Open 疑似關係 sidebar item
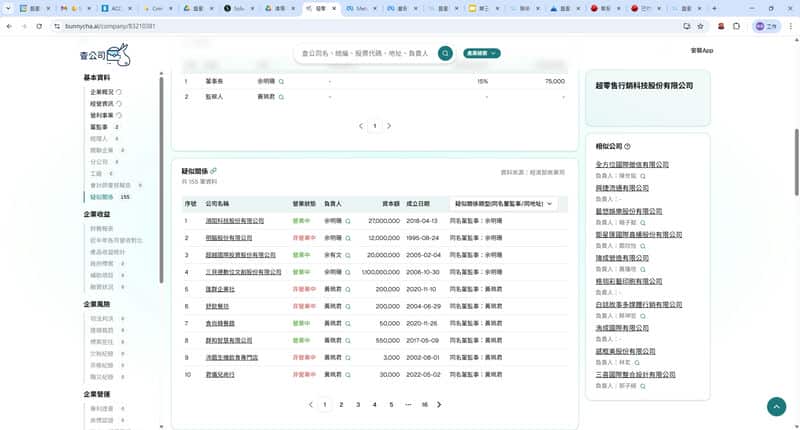Image resolution: width=800 pixels, height=430 pixels. point(102,197)
